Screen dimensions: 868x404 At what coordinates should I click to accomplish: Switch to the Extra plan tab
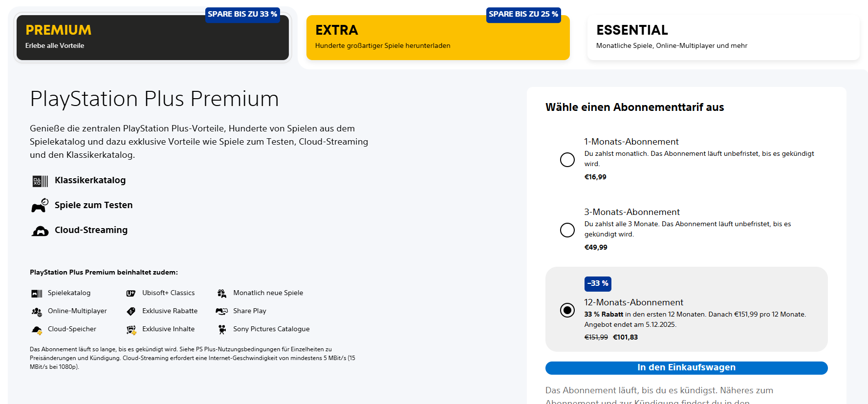pos(437,38)
